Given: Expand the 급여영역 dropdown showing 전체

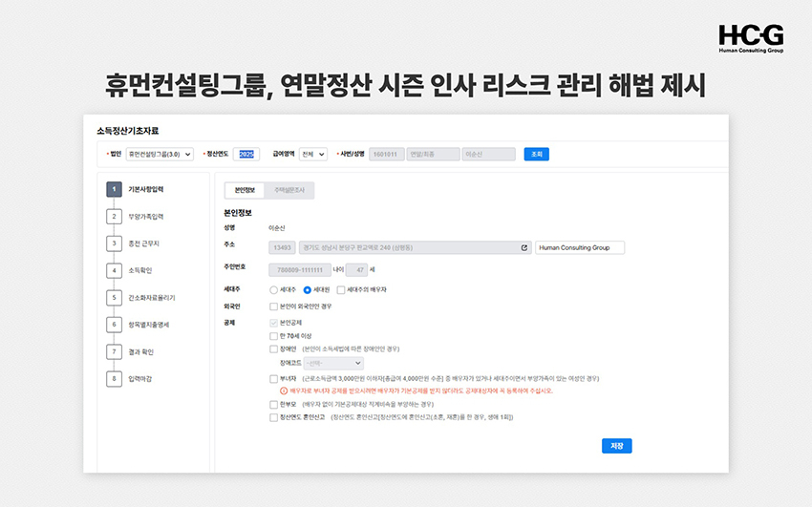Looking at the screenshot, I should point(312,154).
